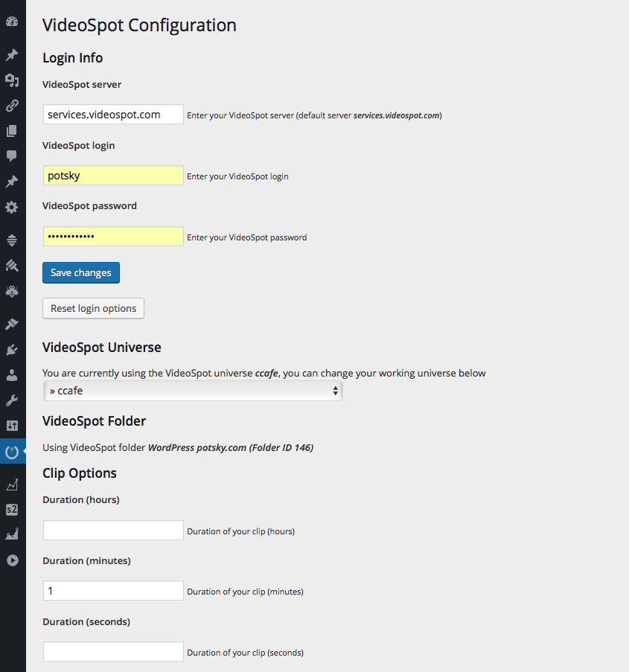Open the gear icon in sidebar
The width and height of the screenshot is (629, 672).
coord(12,208)
